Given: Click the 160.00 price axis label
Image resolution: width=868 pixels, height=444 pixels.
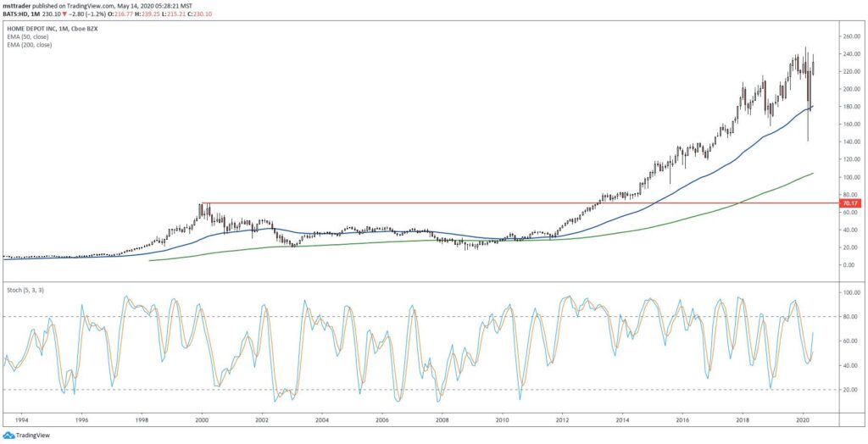Looking at the screenshot, I should (849, 125).
